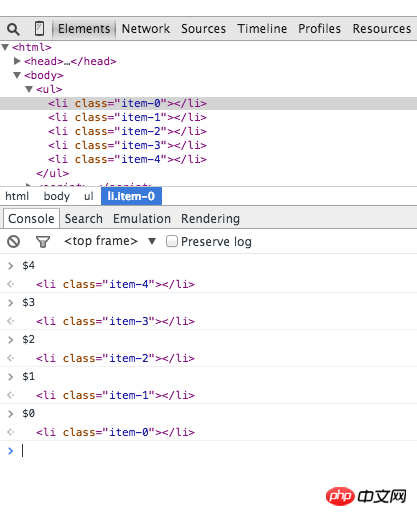Select html in the breadcrumb bar
Image resolution: width=417 pixels, height=516 pixels.
click(x=17, y=196)
